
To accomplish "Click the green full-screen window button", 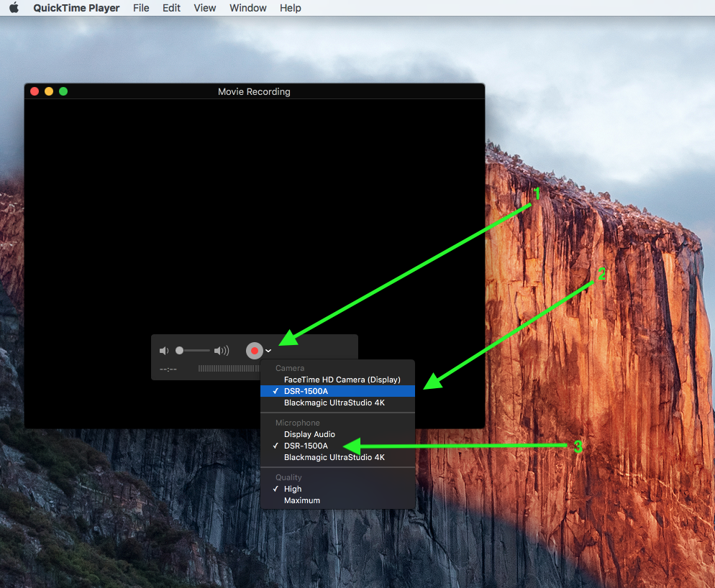I will point(63,91).
